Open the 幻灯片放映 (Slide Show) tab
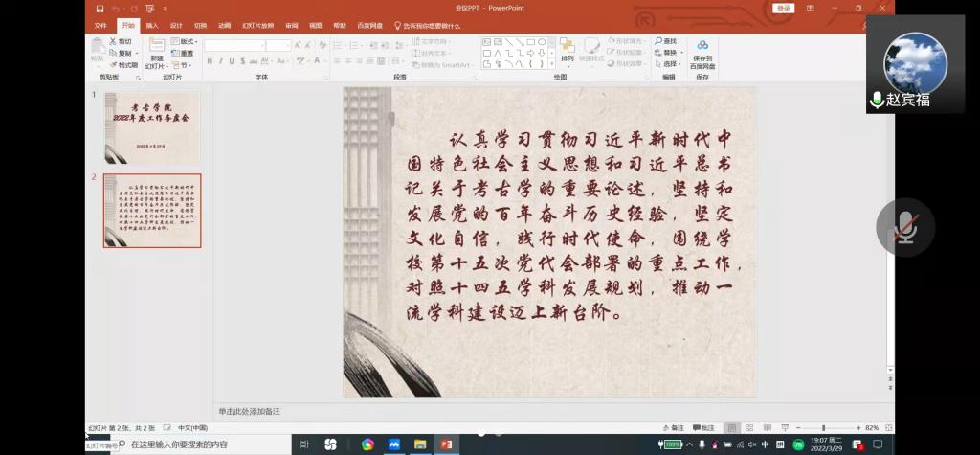 (257, 26)
